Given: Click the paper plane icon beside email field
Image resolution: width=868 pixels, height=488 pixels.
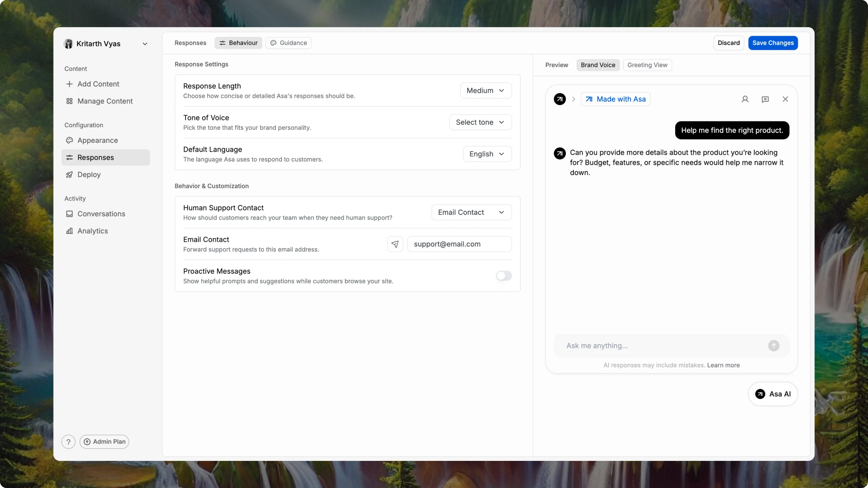Looking at the screenshot, I should point(395,244).
